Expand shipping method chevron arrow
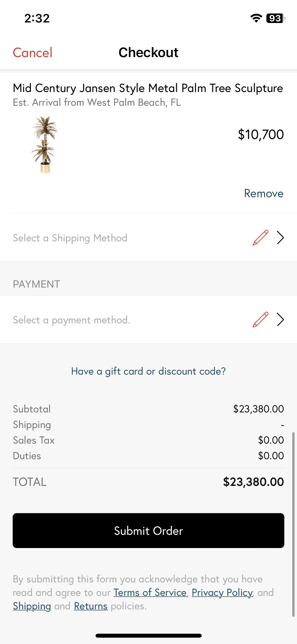Viewport: 297px width, 644px height. [x=280, y=238]
